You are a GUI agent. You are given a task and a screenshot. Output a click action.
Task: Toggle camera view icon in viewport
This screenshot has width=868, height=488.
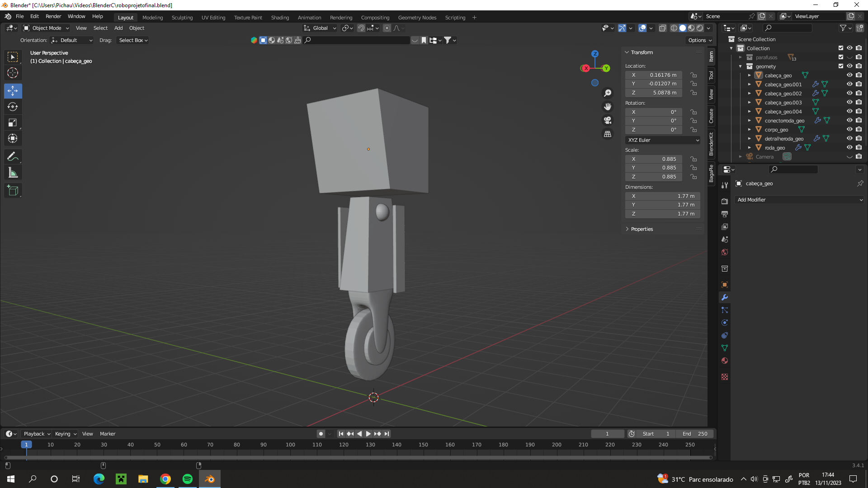(x=608, y=120)
